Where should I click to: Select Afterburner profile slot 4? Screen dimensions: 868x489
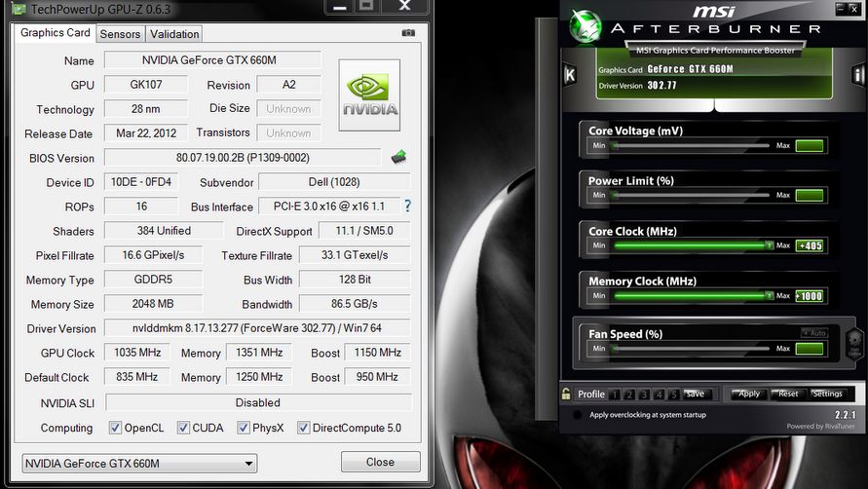pos(659,395)
